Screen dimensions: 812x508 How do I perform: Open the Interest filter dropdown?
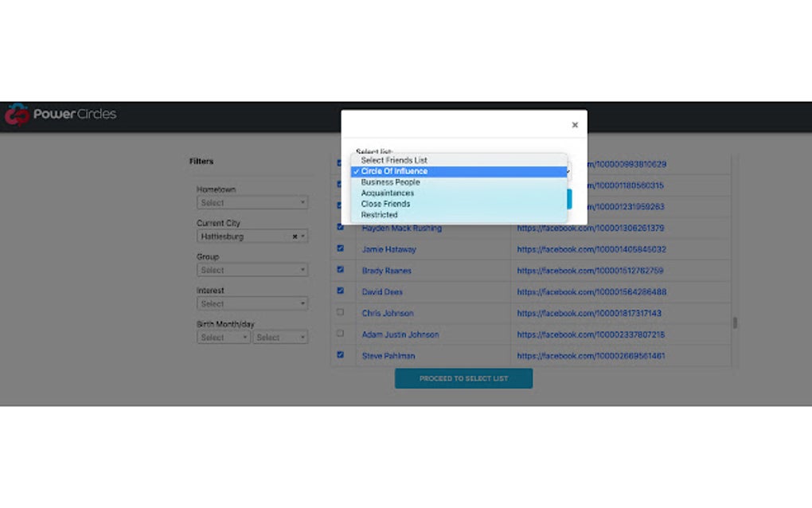coord(252,303)
